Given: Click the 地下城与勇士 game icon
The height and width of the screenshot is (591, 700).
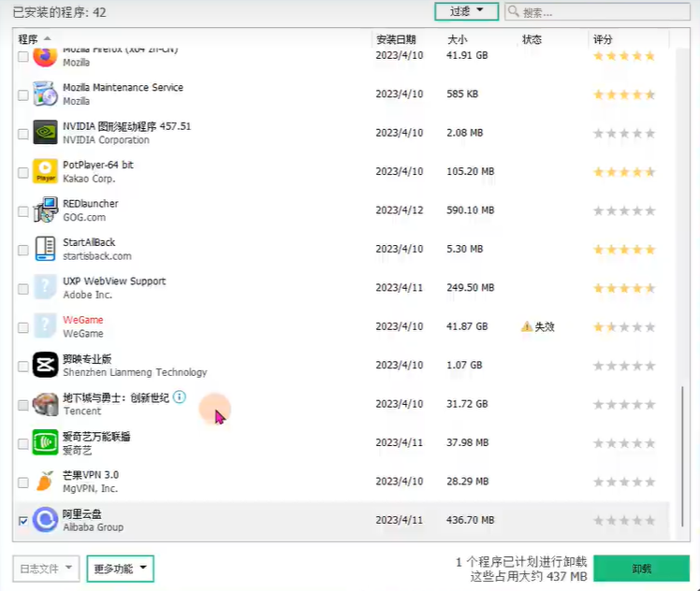Looking at the screenshot, I should (45, 404).
